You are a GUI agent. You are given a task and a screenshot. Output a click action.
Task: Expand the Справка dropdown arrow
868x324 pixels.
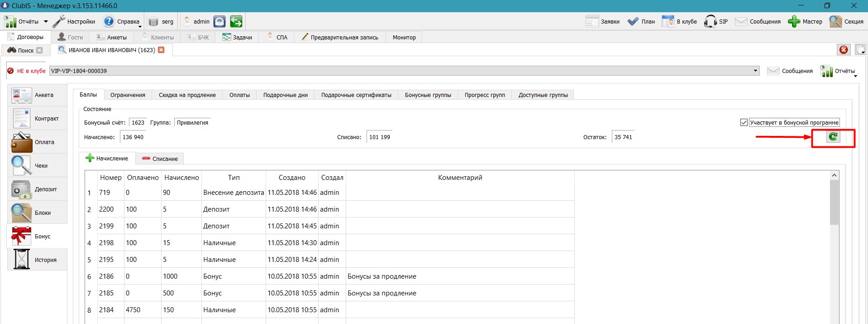click(140, 26)
